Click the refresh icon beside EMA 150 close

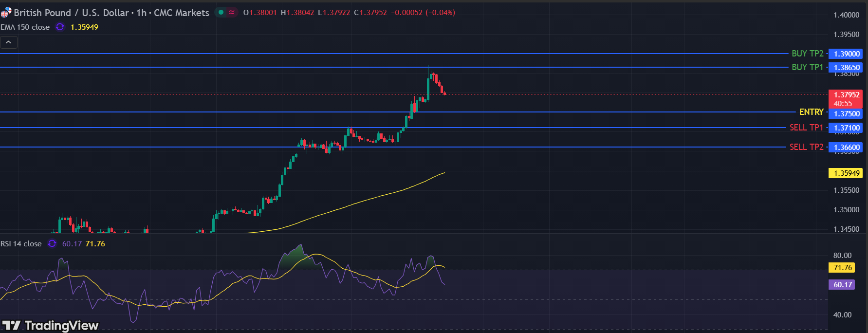coord(60,27)
